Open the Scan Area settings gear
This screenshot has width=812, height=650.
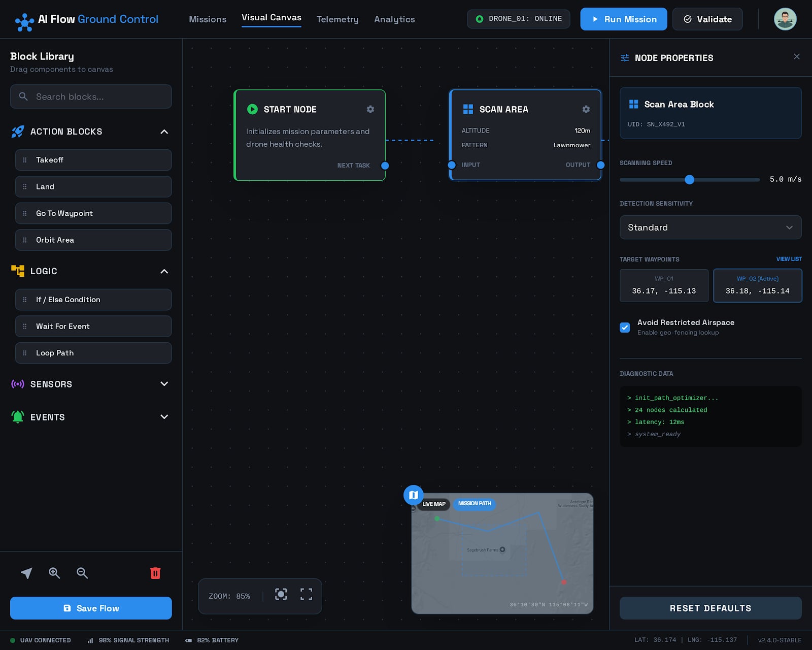pos(586,109)
